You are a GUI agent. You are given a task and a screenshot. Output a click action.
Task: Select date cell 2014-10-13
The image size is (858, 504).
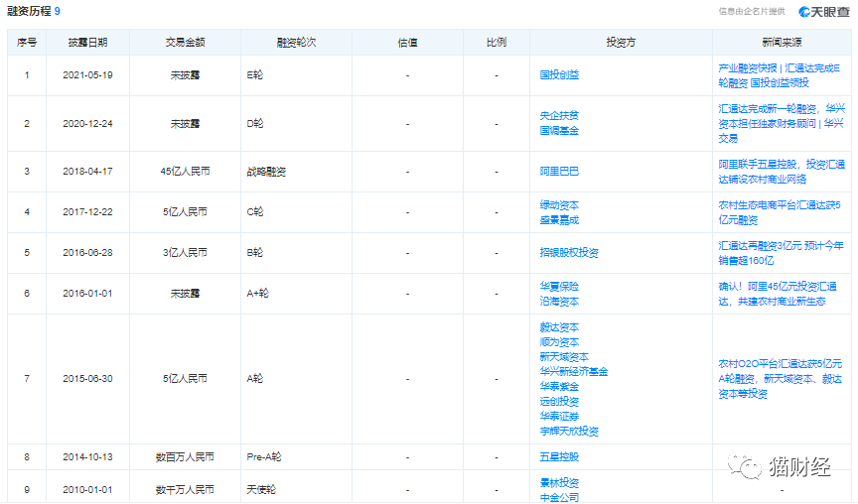(x=87, y=456)
